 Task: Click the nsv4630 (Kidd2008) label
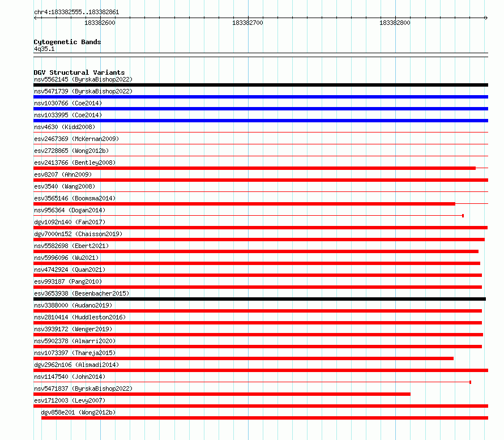(x=65, y=127)
